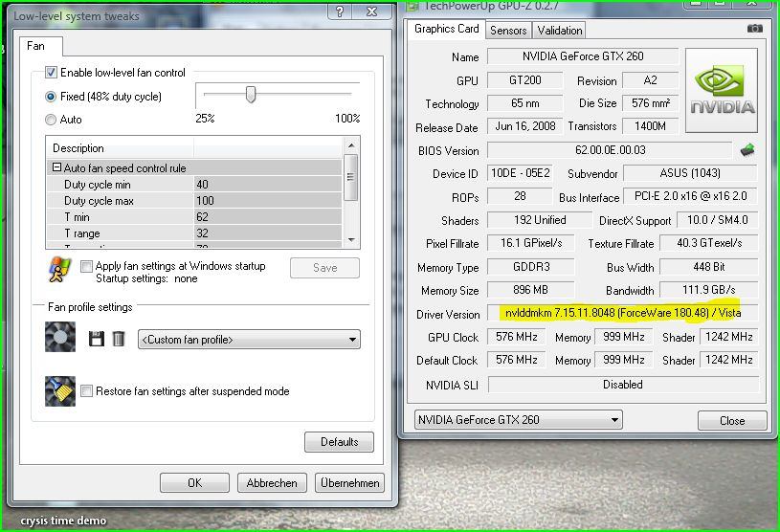Click the Close button in GPU-Z
The width and height of the screenshot is (780, 532).
(x=732, y=421)
